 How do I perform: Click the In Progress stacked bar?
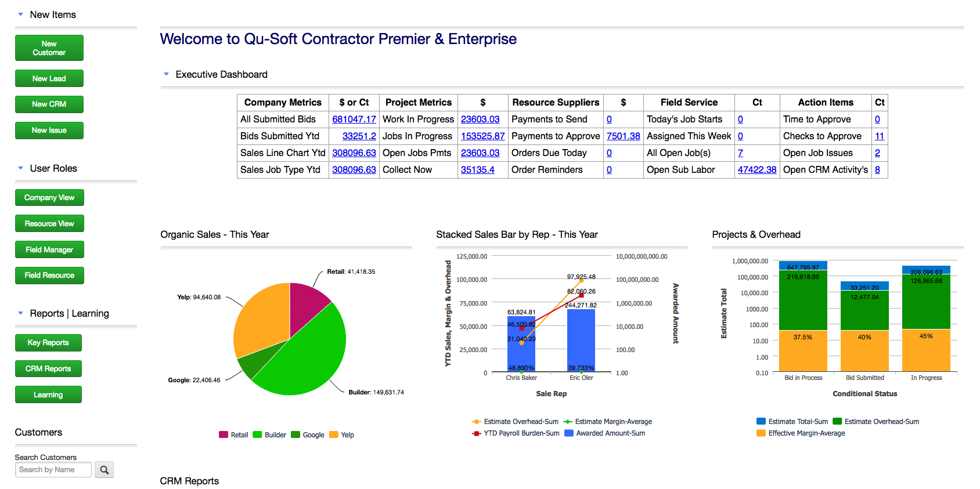(926, 318)
